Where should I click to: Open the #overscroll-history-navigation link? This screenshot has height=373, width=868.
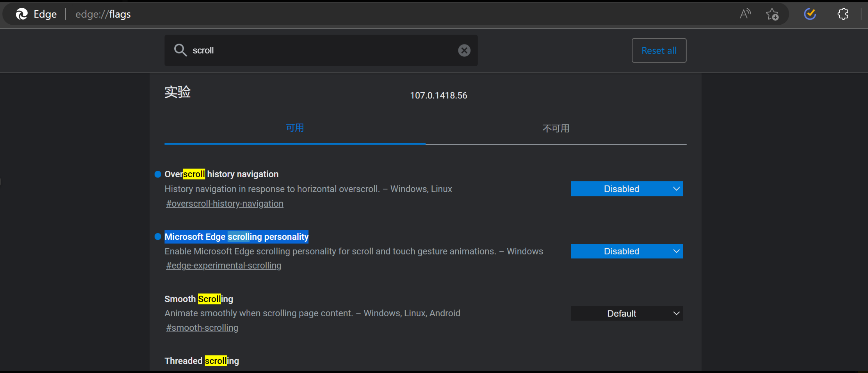[225, 203]
